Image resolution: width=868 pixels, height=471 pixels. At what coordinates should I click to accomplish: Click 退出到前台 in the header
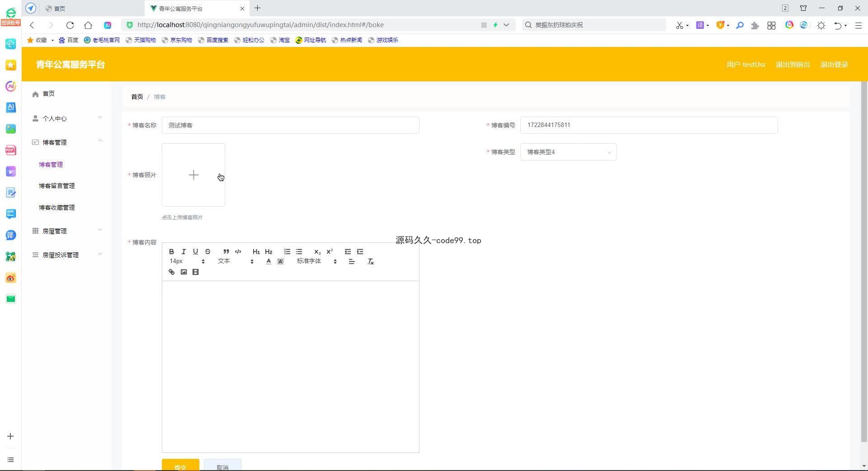(x=793, y=65)
